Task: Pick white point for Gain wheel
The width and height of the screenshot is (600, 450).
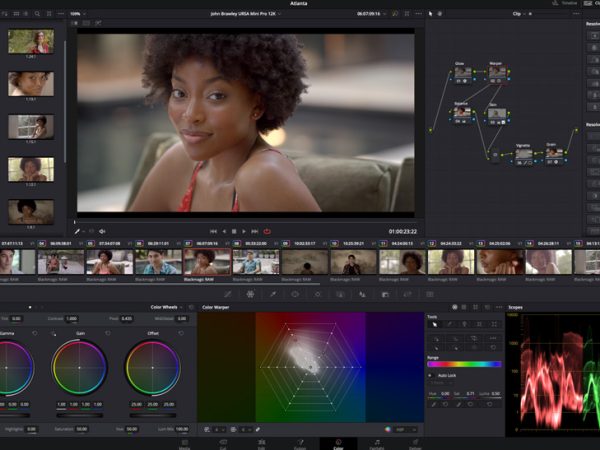Action: 53,334
